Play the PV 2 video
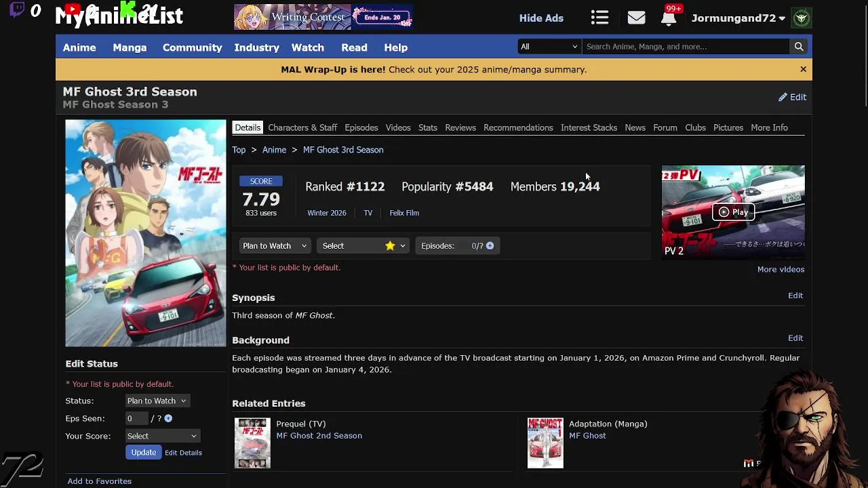 [733, 212]
